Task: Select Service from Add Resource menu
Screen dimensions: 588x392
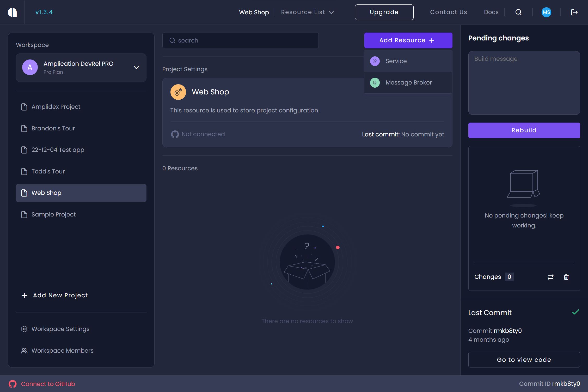Action: [408, 61]
